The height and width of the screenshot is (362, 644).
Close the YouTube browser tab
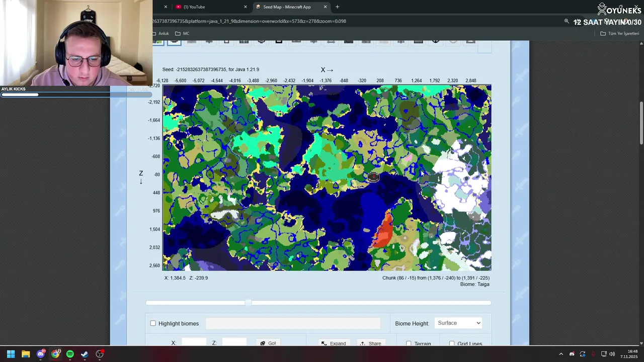pyautogui.click(x=246, y=7)
